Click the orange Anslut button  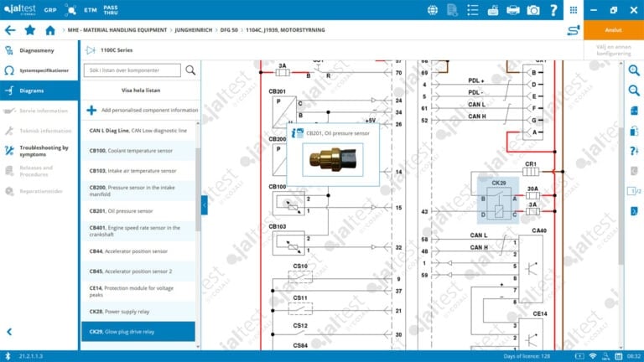point(614,30)
